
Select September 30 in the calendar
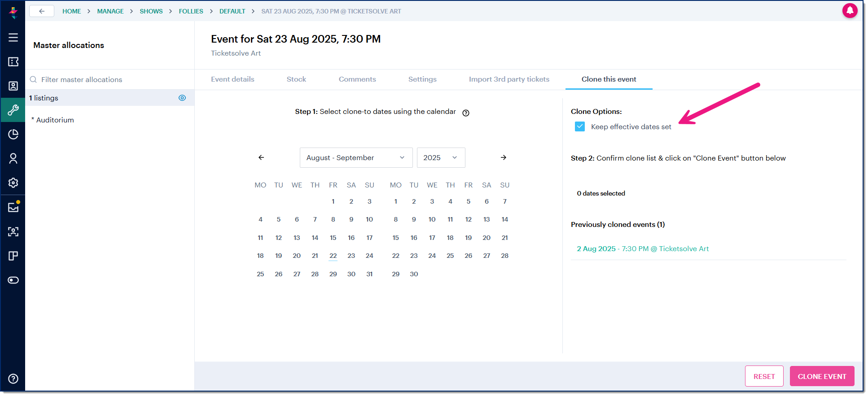(x=414, y=274)
